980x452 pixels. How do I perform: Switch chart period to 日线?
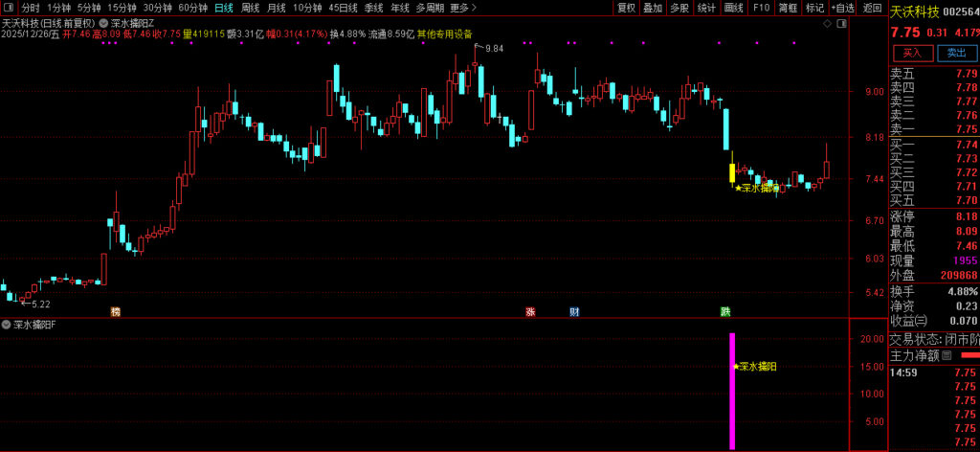(223, 7)
